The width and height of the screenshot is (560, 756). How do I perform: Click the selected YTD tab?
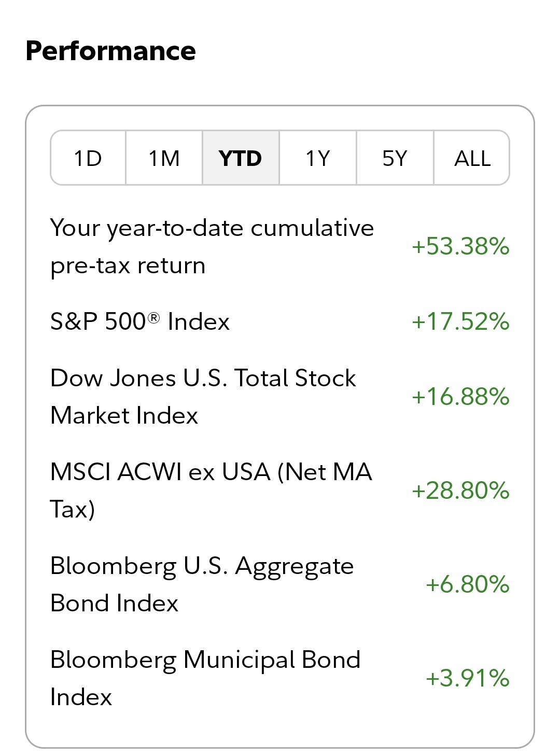point(241,158)
